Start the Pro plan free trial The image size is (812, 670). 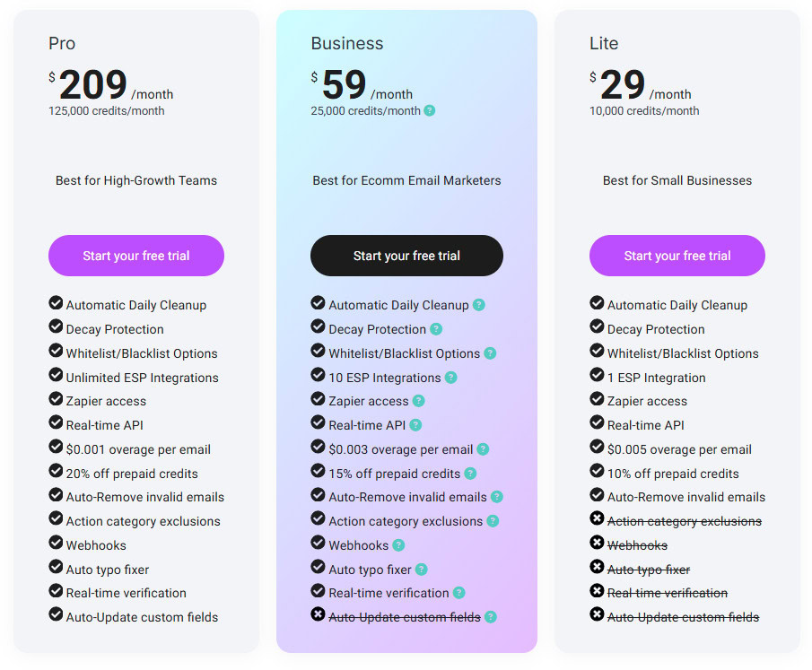(136, 256)
